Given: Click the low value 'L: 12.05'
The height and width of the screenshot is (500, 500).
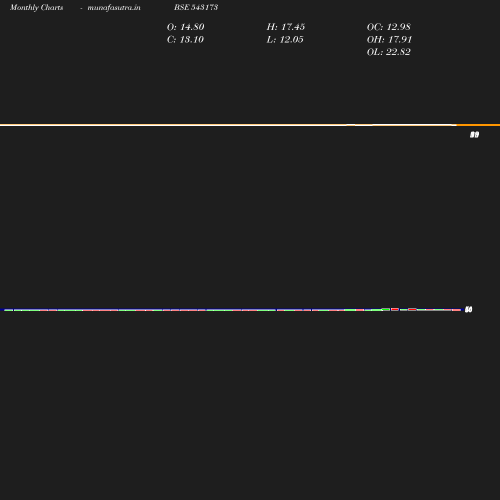Looking at the screenshot, I should 285,40.
